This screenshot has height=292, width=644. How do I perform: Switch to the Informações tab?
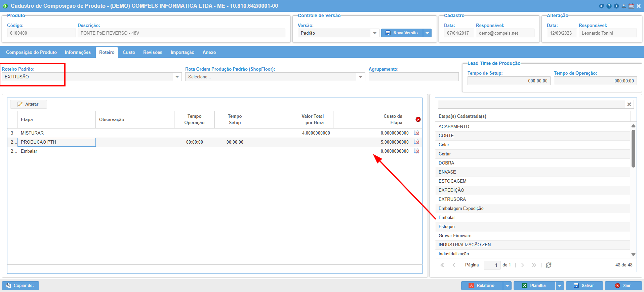[x=78, y=52]
